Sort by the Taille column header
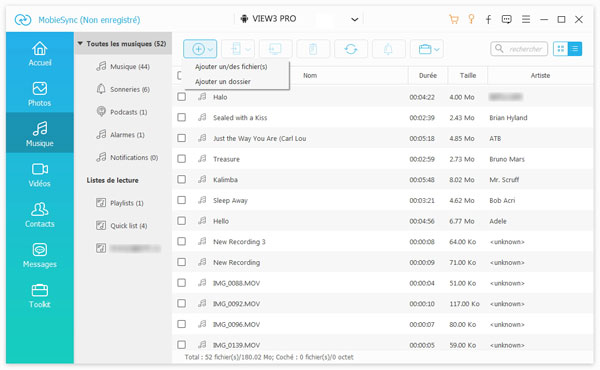 [x=468, y=75]
